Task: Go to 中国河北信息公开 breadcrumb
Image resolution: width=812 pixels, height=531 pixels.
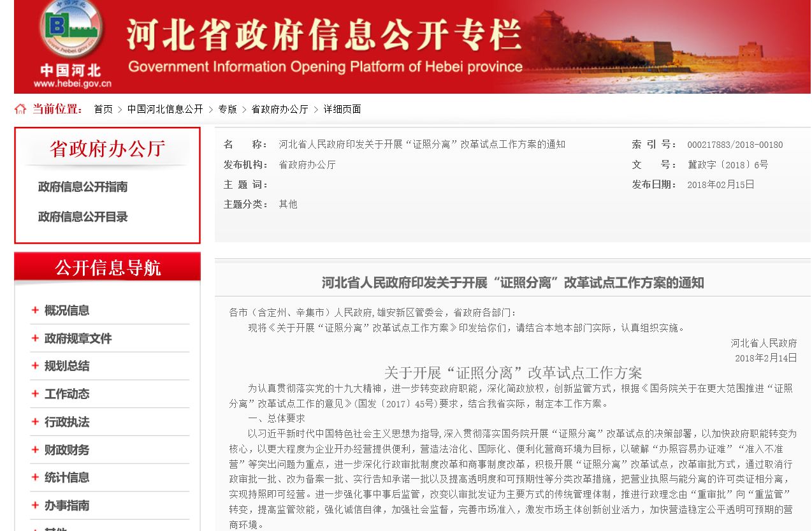Action: pos(165,109)
